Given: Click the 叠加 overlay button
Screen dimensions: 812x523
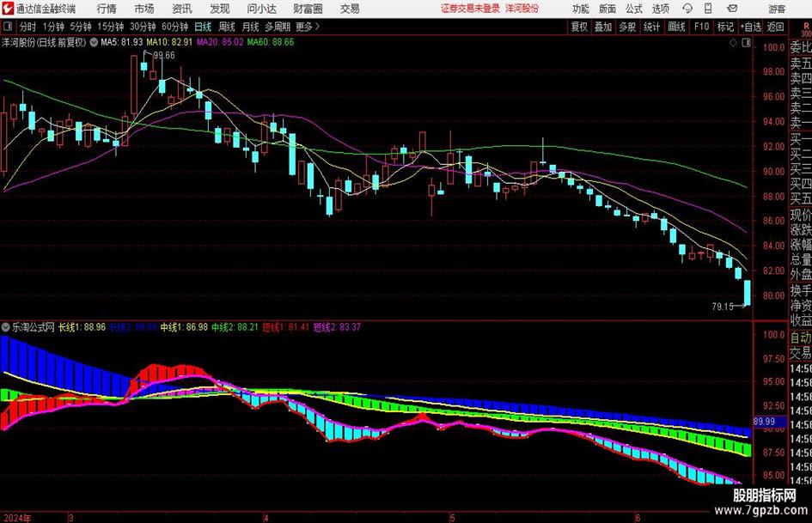Looking at the screenshot, I should [603, 27].
